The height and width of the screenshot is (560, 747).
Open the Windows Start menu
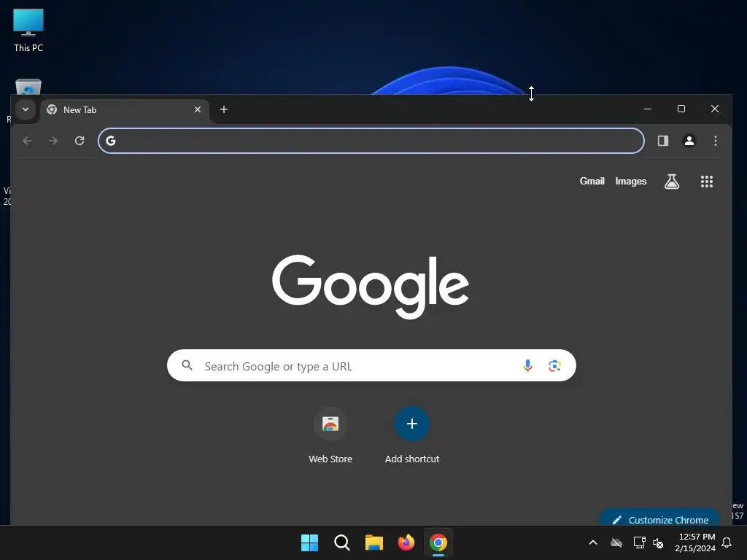point(309,542)
